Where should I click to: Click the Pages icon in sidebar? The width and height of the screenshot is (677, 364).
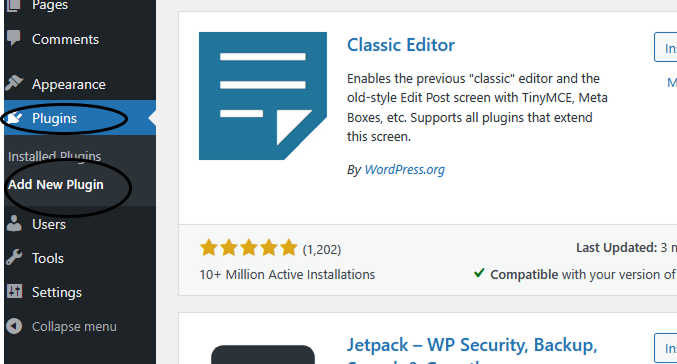pos(13,4)
